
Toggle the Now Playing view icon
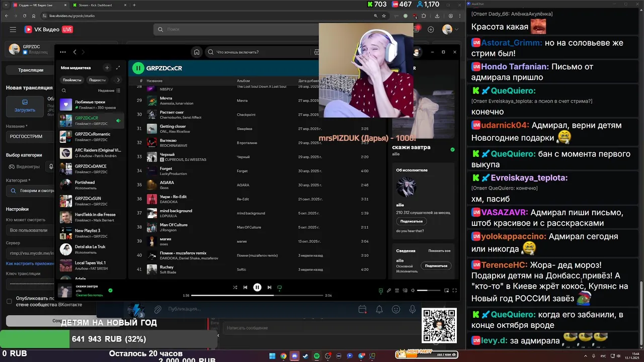pyautogui.click(x=380, y=290)
